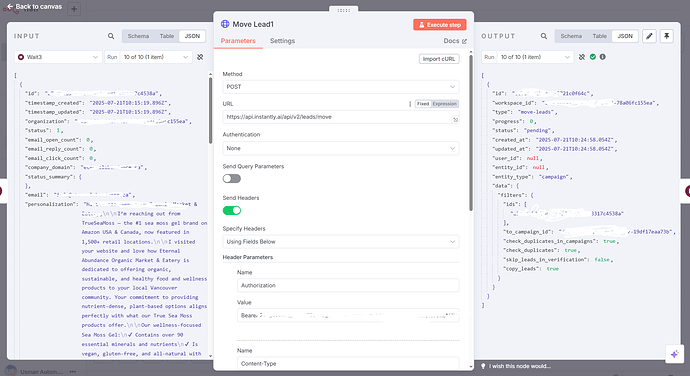This screenshot has width=690, height=376.
Task: Click the Bearer token value field
Action: click(348, 315)
